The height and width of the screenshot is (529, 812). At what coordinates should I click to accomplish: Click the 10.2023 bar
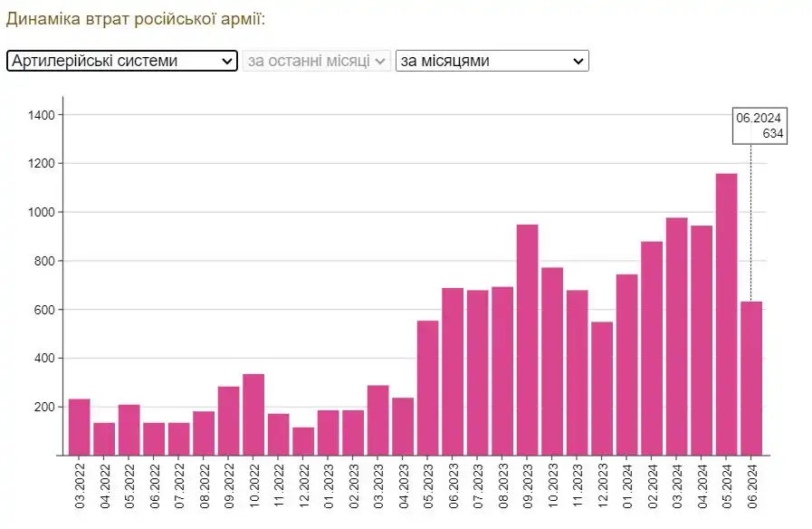coord(552,361)
